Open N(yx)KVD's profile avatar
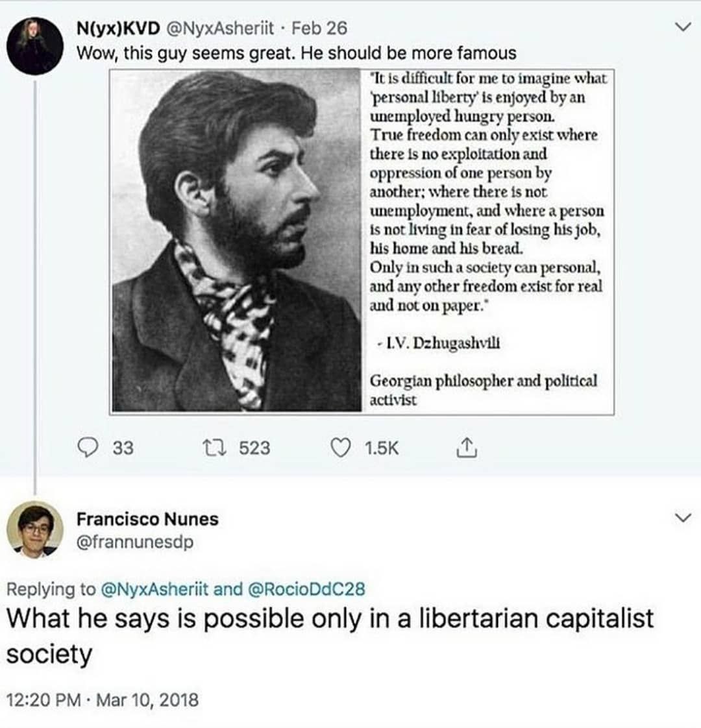The width and height of the screenshot is (701, 728). point(34,45)
